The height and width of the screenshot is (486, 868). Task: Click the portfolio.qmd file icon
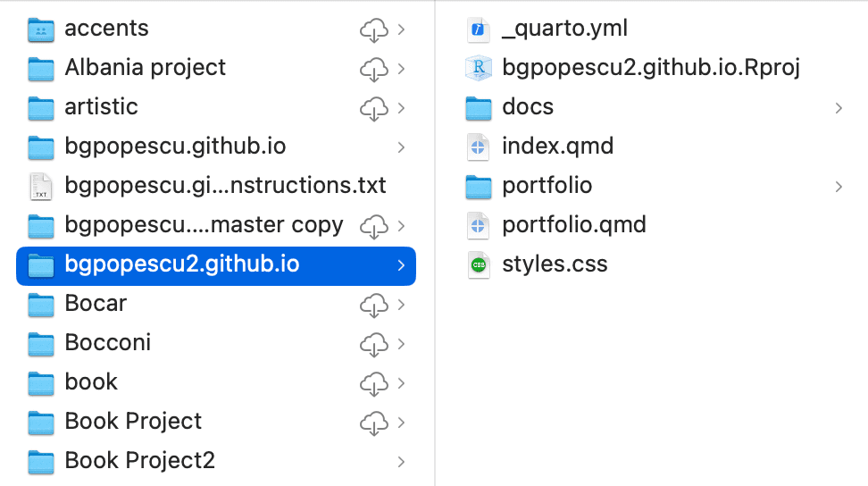[479, 225]
